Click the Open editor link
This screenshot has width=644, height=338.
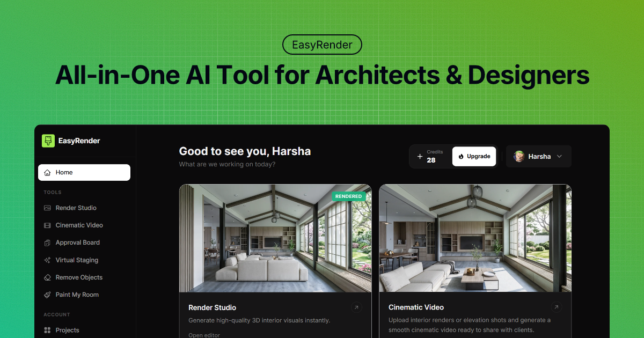point(204,335)
